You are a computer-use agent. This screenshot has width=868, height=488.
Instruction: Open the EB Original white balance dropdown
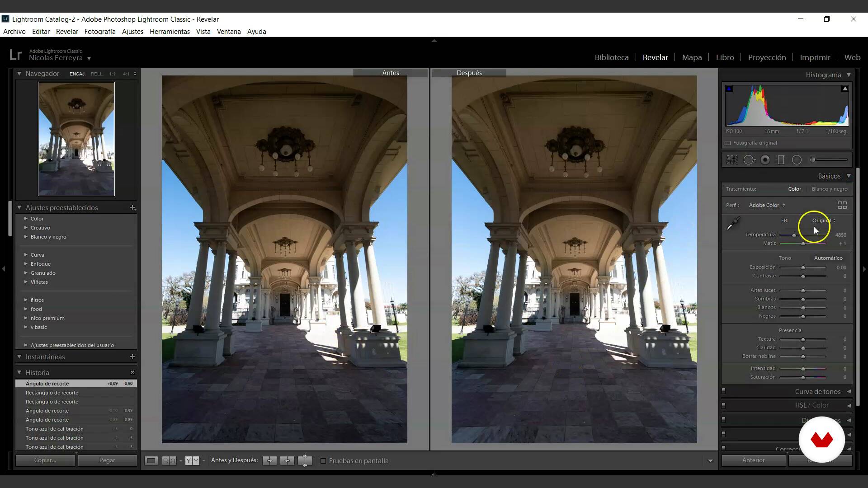[x=824, y=221]
